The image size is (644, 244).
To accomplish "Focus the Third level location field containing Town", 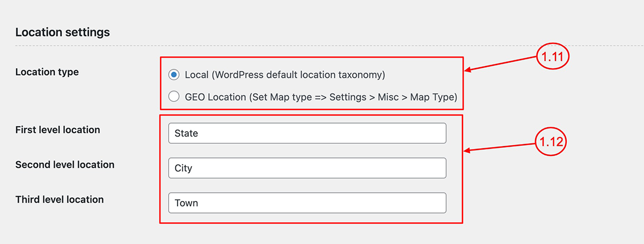I will 308,203.
